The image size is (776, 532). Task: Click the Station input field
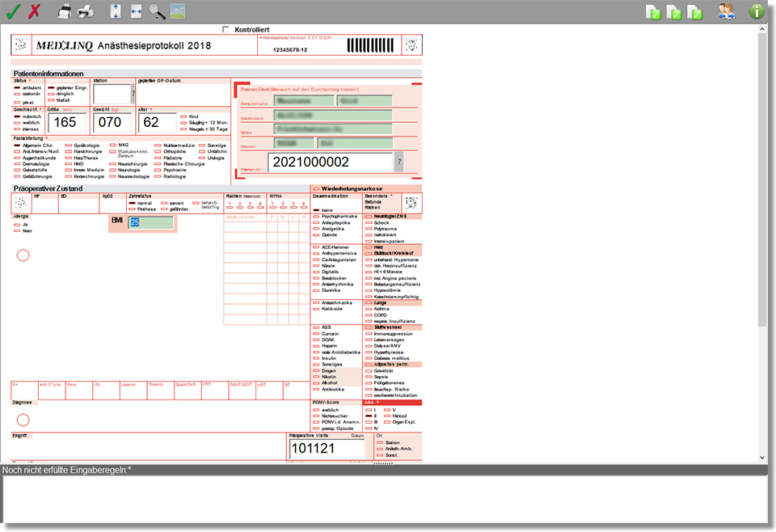click(x=112, y=94)
